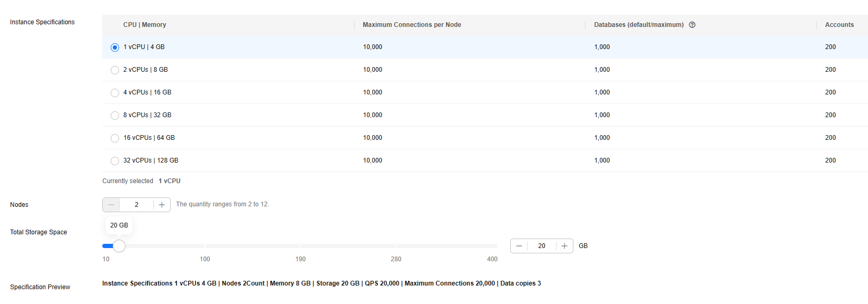Image resolution: width=868 pixels, height=304 pixels.
Task: Click the Specification Preview summary line
Action: coord(321,283)
